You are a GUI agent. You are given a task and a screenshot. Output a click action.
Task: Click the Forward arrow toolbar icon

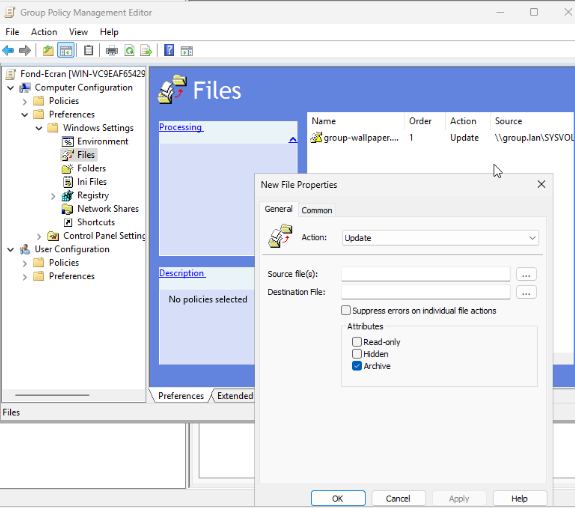tap(25, 50)
